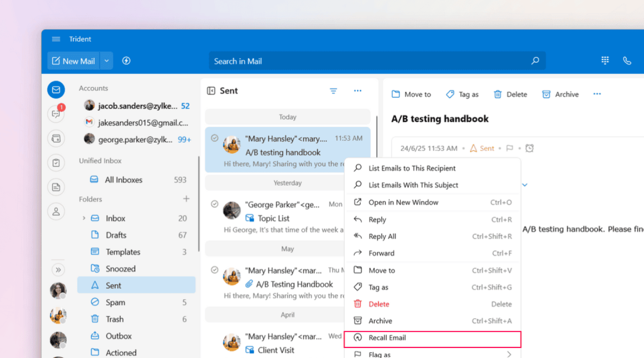Toggle selection circle on A/B testing handbook email

[x=215, y=138]
